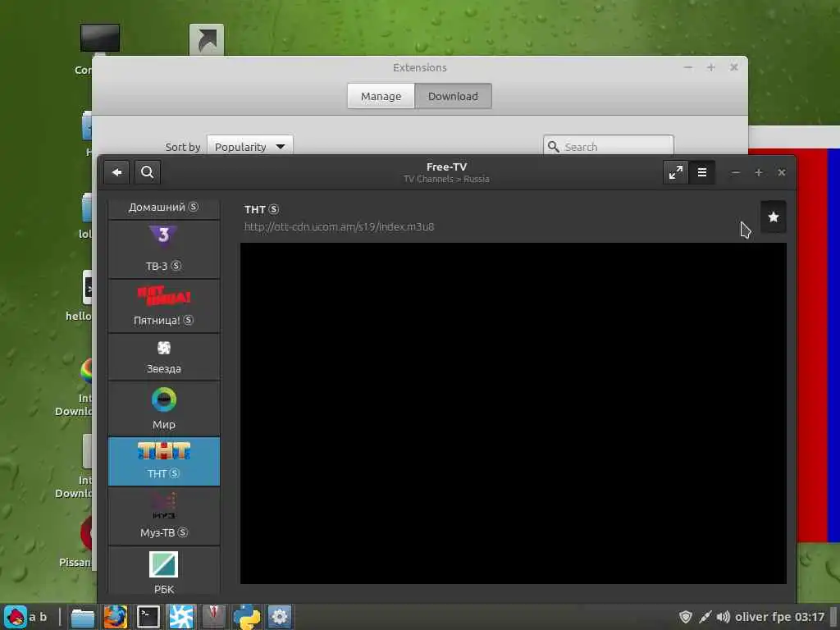Open the suit-and-tie app in taskbar
The height and width of the screenshot is (630, 840).
click(214, 617)
